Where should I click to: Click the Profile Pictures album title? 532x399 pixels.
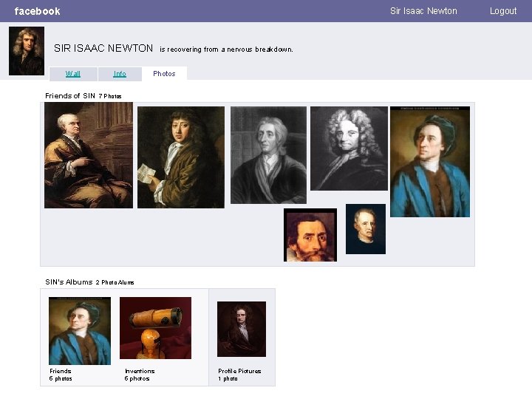(x=239, y=371)
